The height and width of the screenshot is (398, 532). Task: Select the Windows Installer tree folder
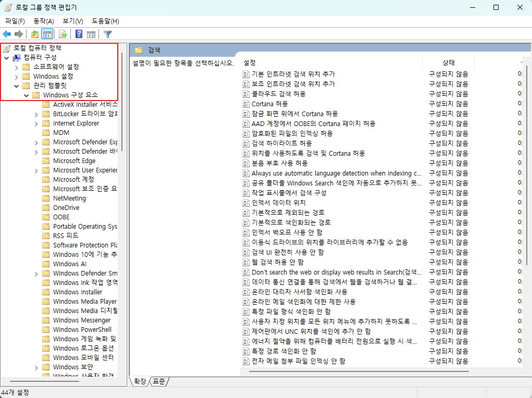pyautogui.click(x=77, y=292)
